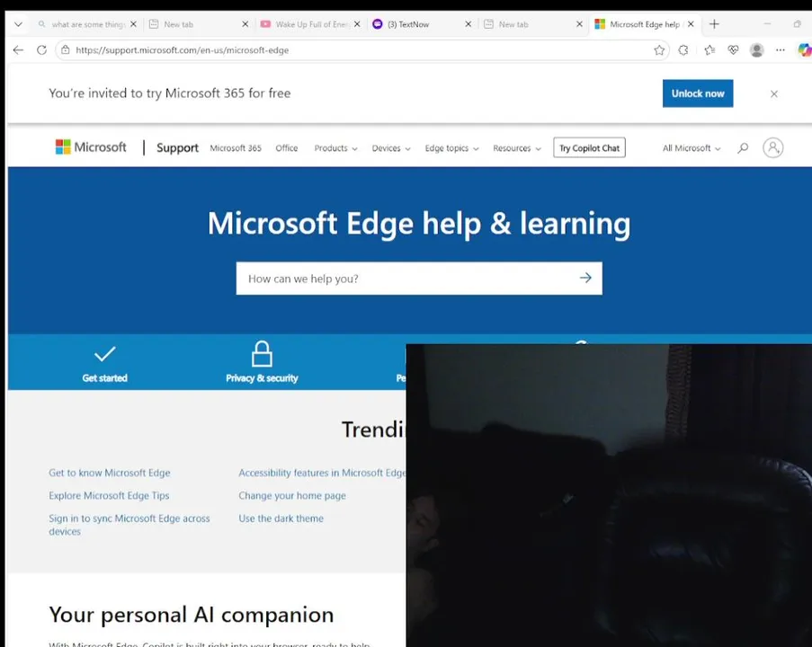Close the TextNow tab

[x=468, y=23]
